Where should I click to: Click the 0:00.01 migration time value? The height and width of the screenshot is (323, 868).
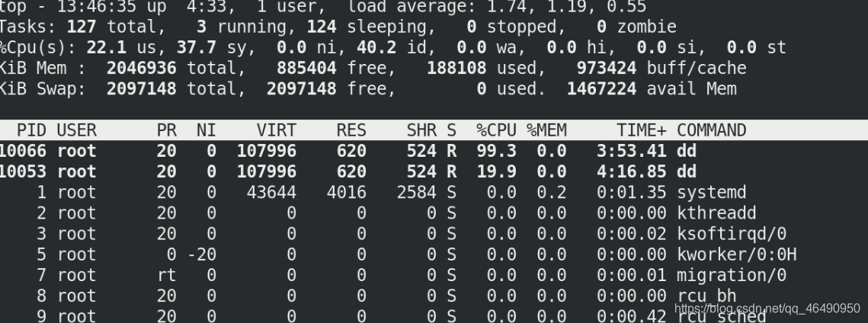[632, 276]
